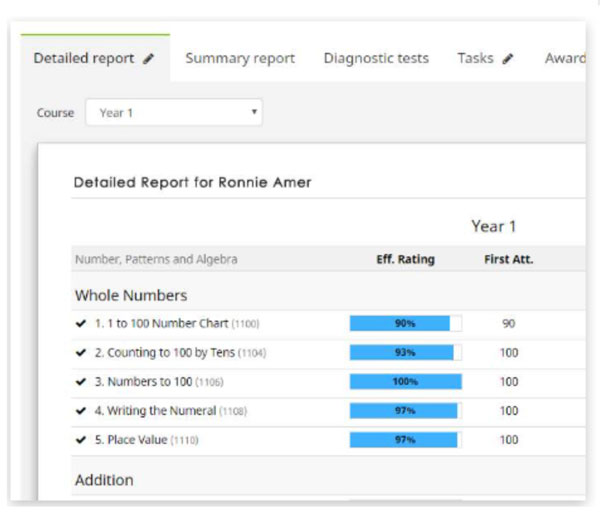Switch to the Summary report tab
Viewport: 600px width, 519px height.
click(x=240, y=59)
